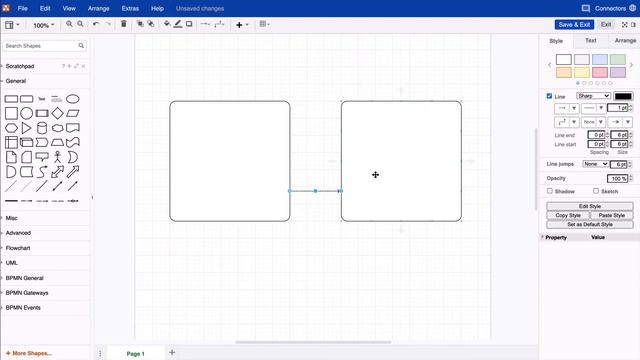The height and width of the screenshot is (360, 640).
Task: Pick the green style color swatch
Action: (x=618, y=60)
